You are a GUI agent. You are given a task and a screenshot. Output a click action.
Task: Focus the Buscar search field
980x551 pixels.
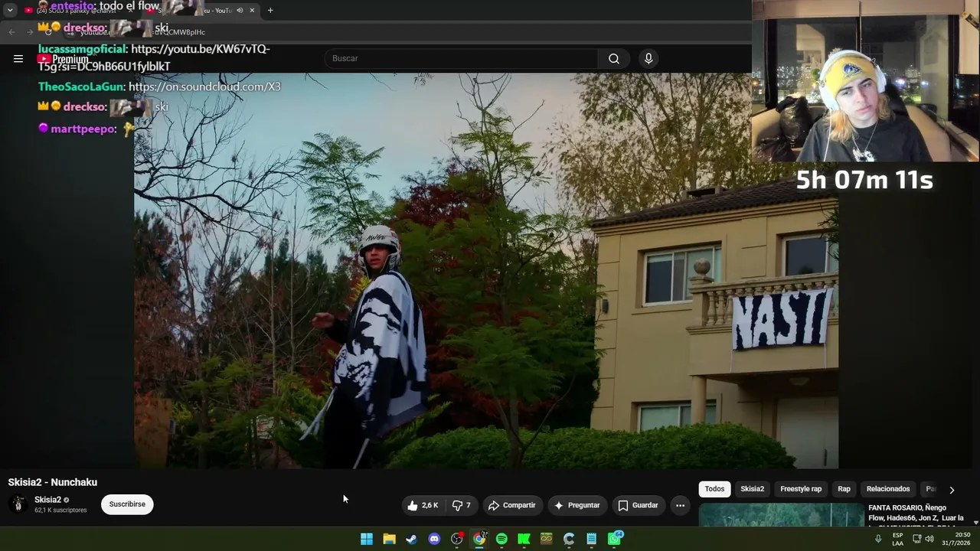pyautogui.click(x=462, y=58)
